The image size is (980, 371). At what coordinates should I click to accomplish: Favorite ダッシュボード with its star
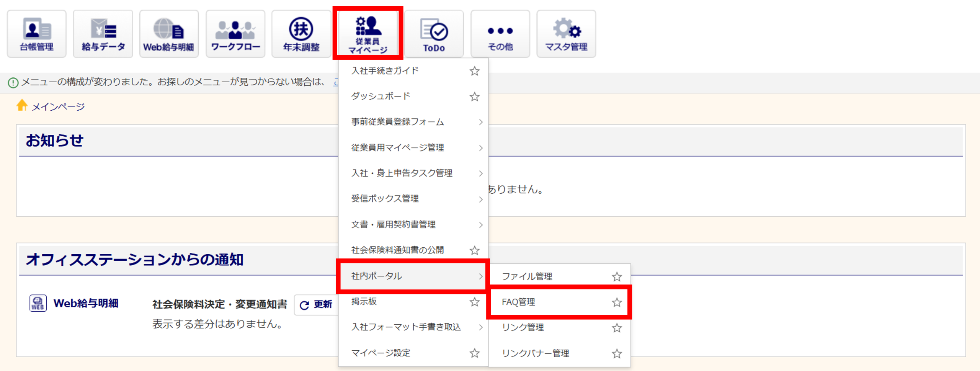[x=475, y=96]
